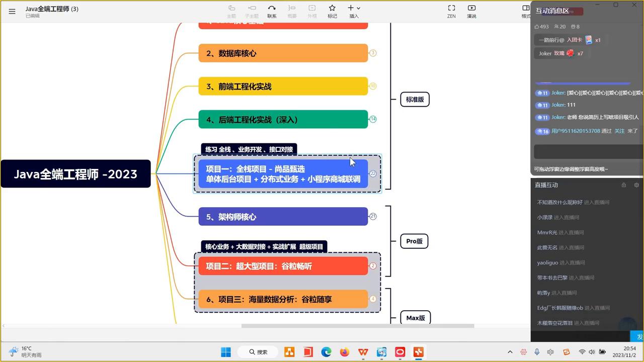Open the 标记 (Marker) panel

pyautogui.click(x=332, y=10)
